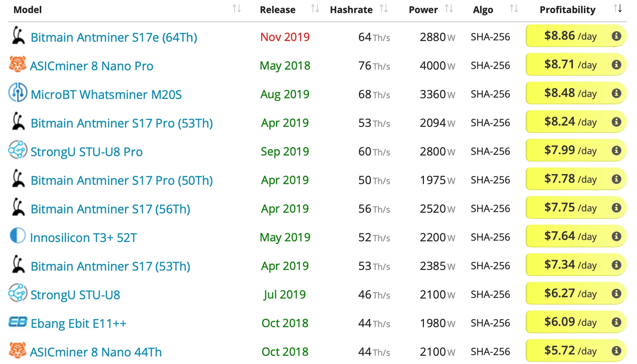Sort table by Release column arrows

coord(315,9)
